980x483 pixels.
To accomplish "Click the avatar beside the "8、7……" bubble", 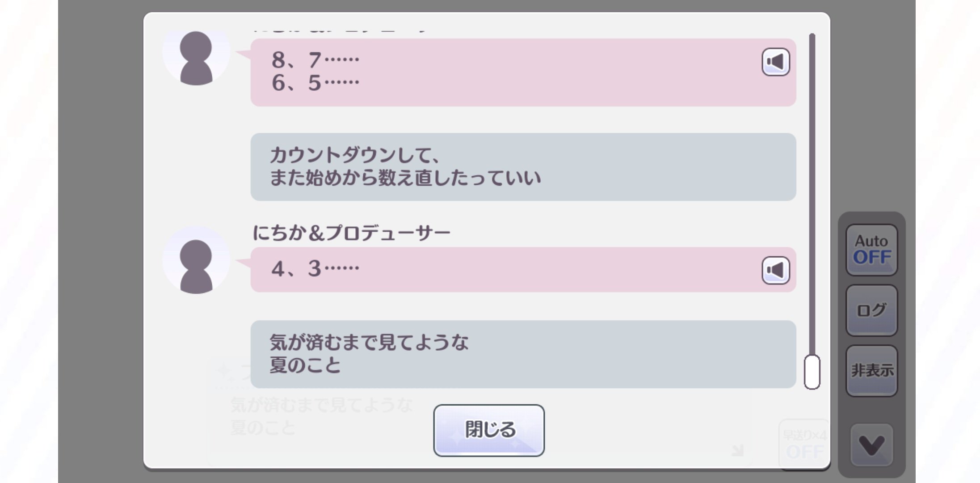I will click(x=196, y=57).
